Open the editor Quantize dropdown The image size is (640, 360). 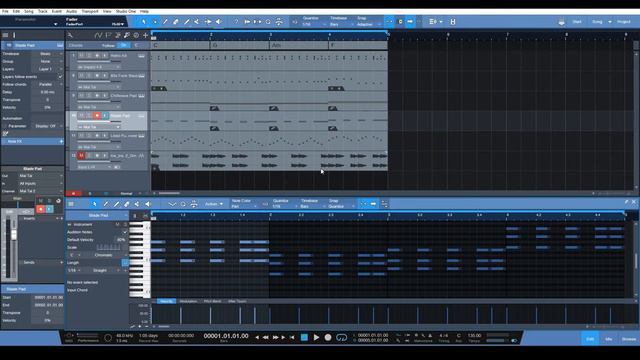tap(284, 207)
